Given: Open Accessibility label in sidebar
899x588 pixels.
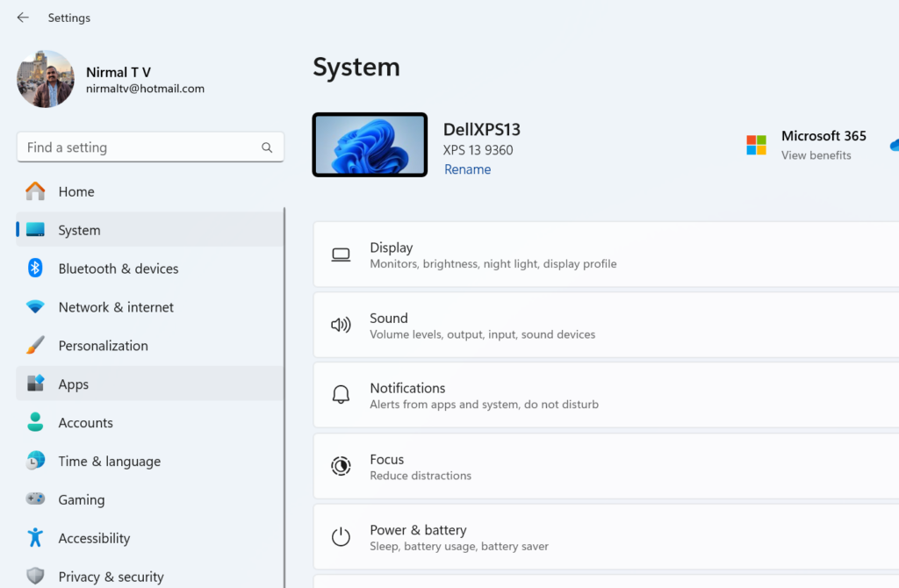Looking at the screenshot, I should pos(94,538).
